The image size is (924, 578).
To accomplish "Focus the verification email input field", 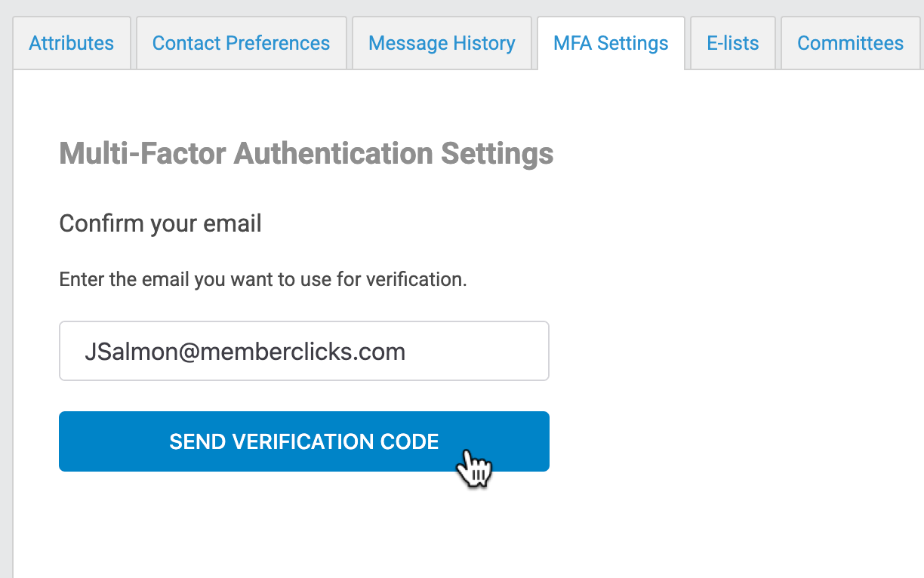I will [303, 352].
